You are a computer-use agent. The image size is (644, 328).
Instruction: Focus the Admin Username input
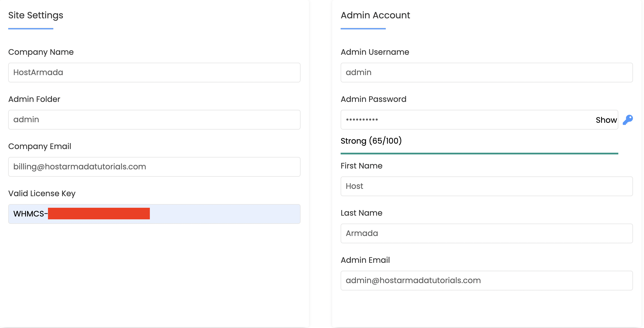[487, 73]
